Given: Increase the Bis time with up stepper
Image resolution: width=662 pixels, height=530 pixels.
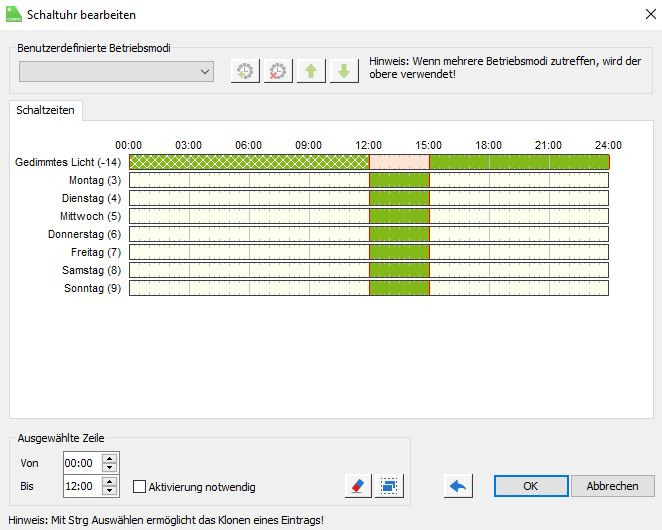Looking at the screenshot, I should point(110,481).
